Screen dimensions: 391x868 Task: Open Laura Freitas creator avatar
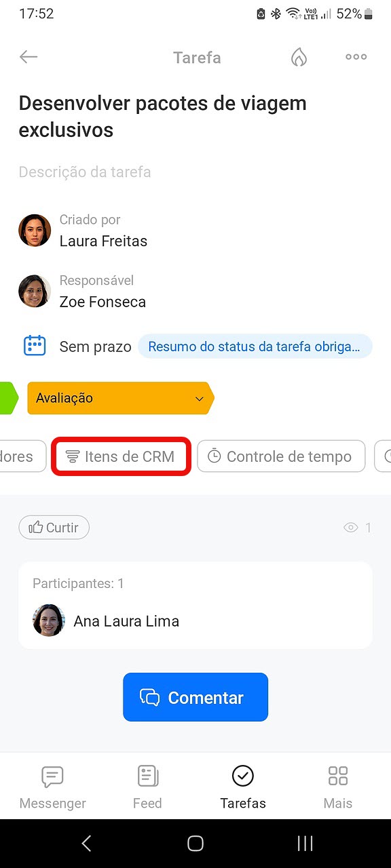point(35,231)
